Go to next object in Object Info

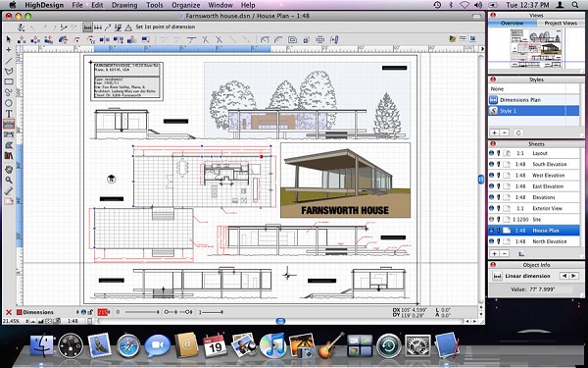point(573,276)
